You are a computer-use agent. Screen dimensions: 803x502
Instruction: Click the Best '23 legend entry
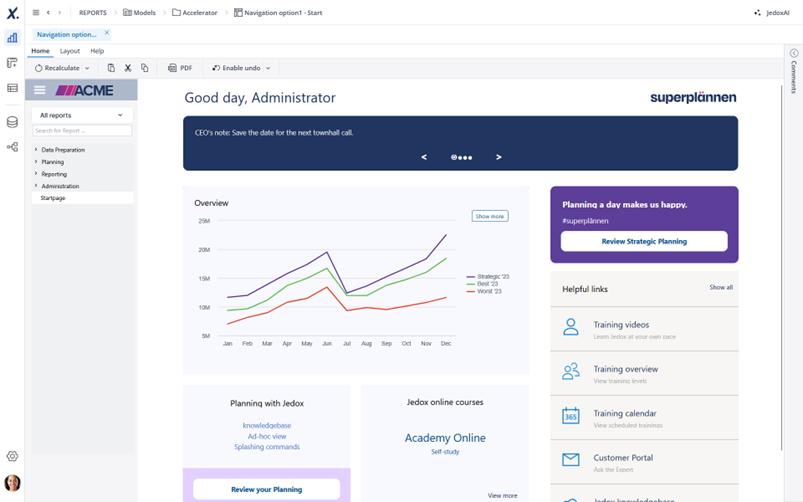tap(482, 284)
